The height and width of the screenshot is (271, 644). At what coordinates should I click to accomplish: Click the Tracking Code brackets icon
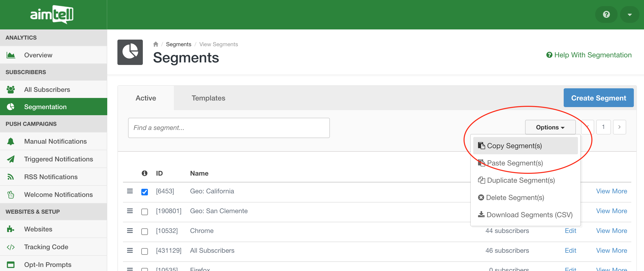(x=11, y=247)
